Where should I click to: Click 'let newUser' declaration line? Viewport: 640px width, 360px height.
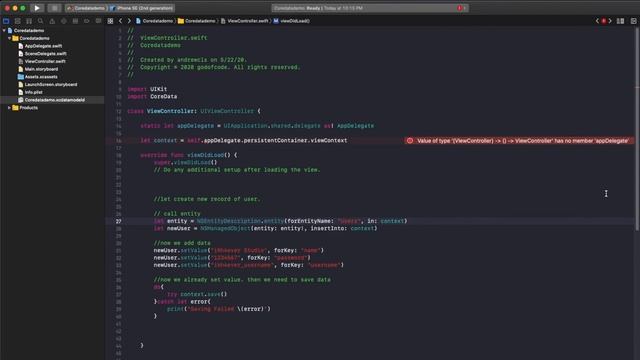tap(265, 229)
